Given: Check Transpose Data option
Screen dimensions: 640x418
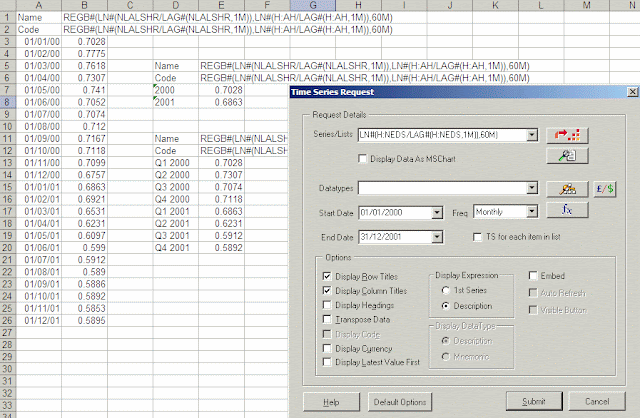Looking at the screenshot, I should tap(327, 319).
